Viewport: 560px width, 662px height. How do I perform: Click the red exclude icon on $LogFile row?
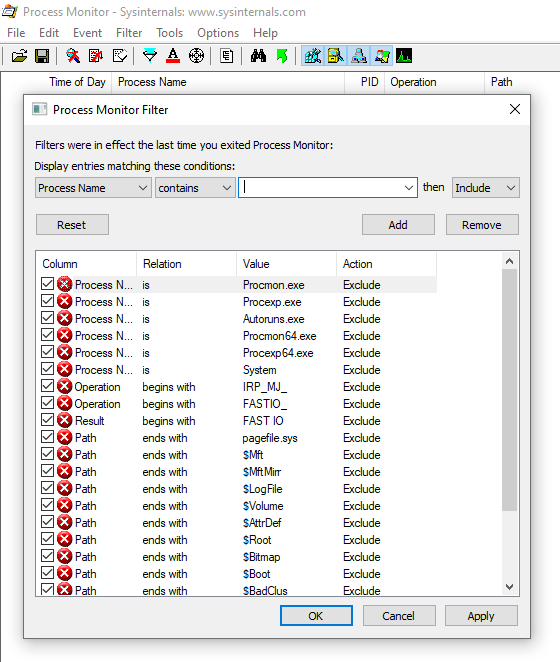click(x=65, y=488)
